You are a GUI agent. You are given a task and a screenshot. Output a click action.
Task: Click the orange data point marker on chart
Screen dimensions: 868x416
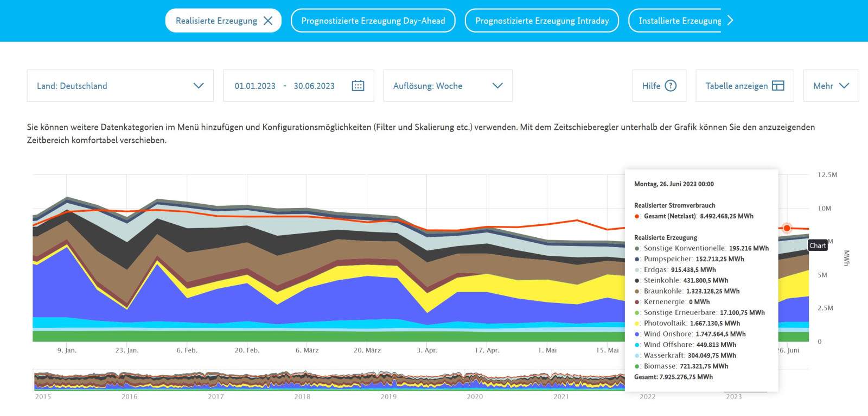(787, 228)
